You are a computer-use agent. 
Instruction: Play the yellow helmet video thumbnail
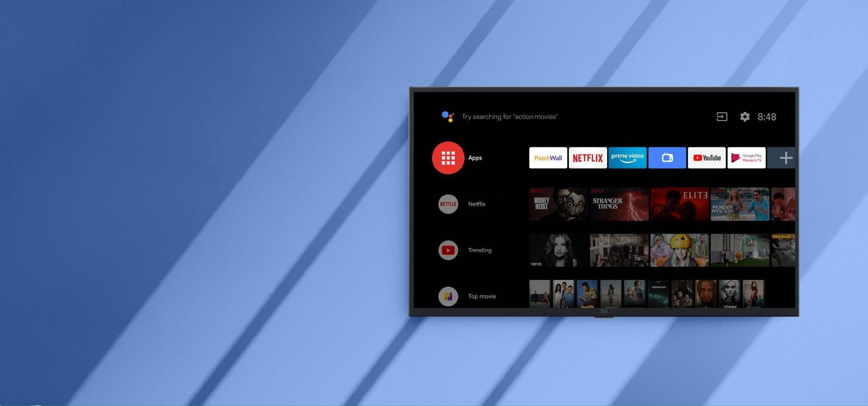tap(679, 250)
